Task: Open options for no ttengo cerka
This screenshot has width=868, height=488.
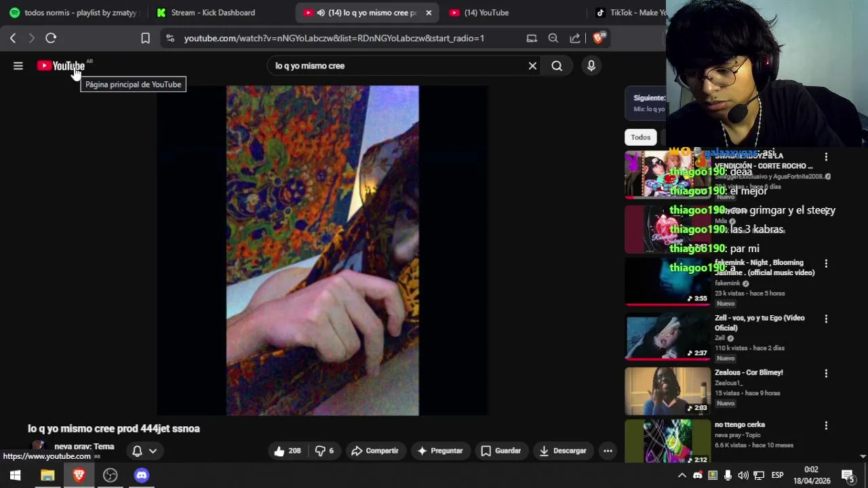Action: pyautogui.click(x=826, y=426)
